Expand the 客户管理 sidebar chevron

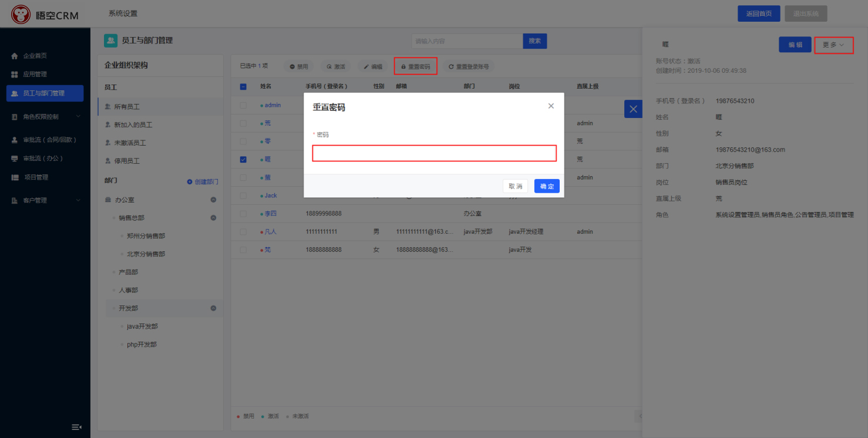coord(79,201)
